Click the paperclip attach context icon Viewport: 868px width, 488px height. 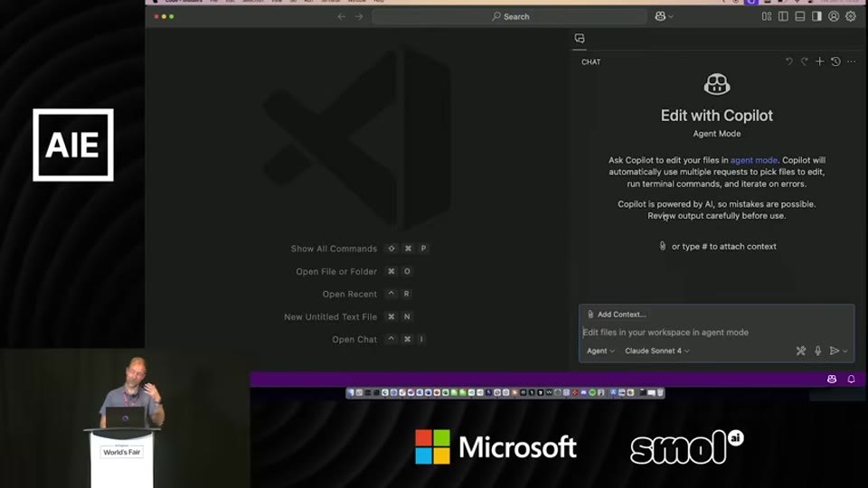[663, 246]
